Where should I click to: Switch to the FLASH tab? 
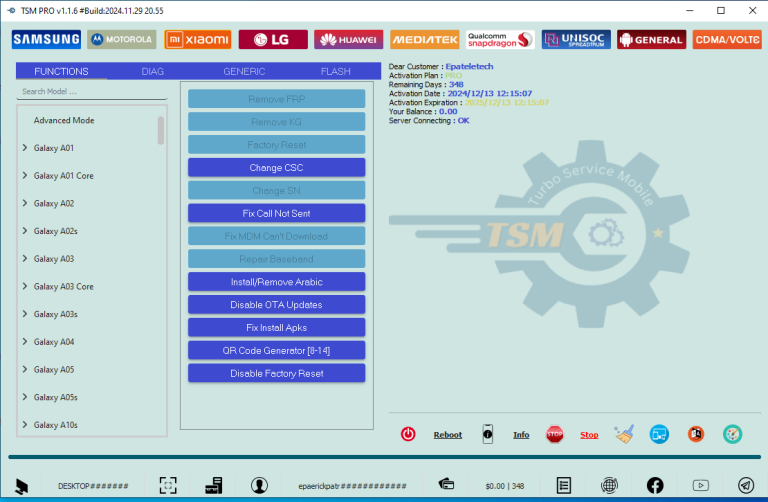tap(335, 72)
